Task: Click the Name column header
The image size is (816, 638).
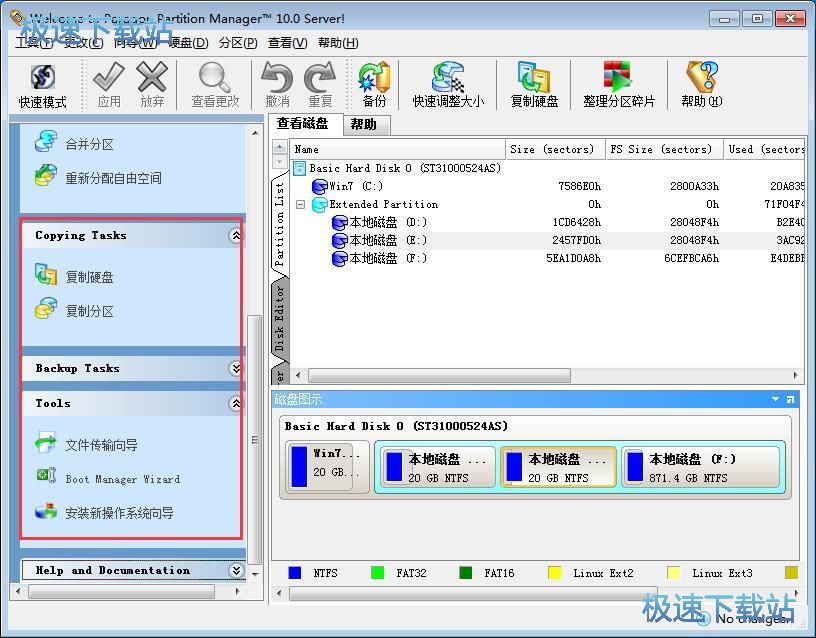Action: point(398,149)
